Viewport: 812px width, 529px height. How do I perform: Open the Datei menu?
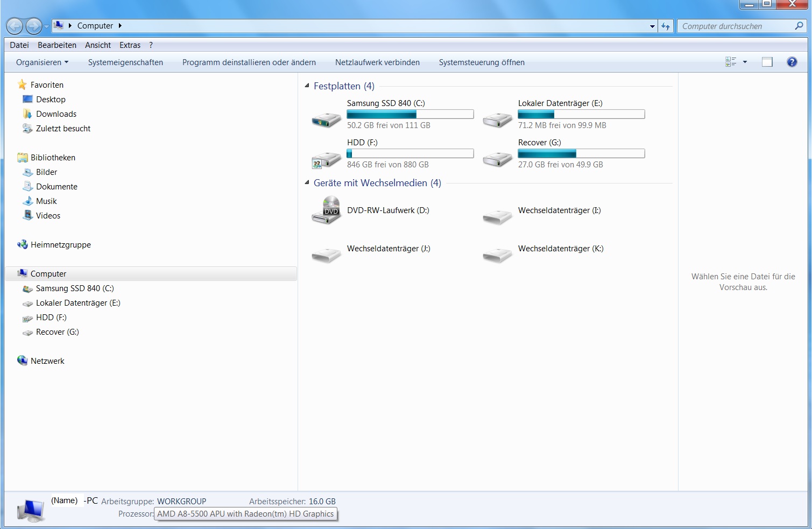click(19, 45)
